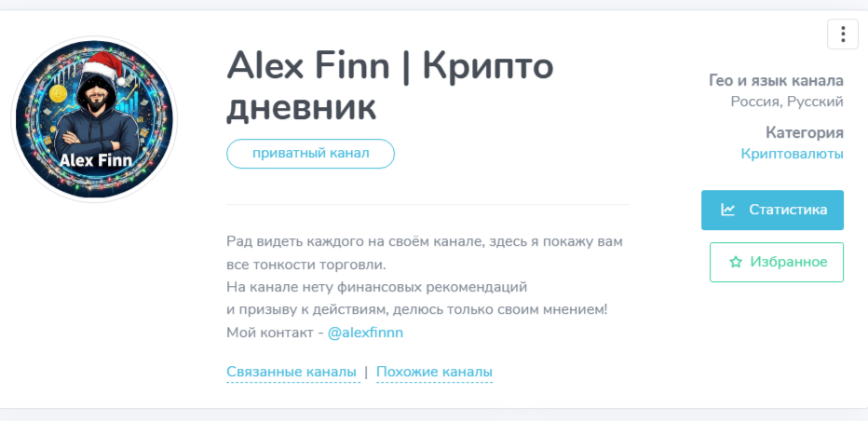Show the "Похожие каналы" list
The image size is (868, 421).
tap(434, 372)
